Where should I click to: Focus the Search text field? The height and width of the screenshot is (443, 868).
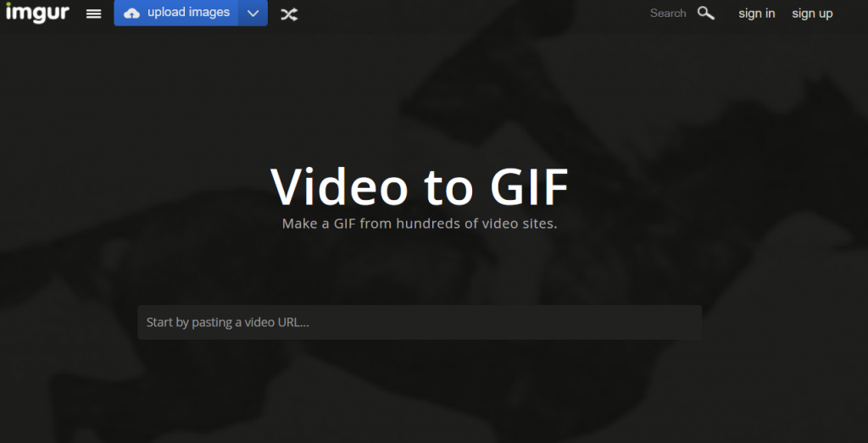click(668, 14)
